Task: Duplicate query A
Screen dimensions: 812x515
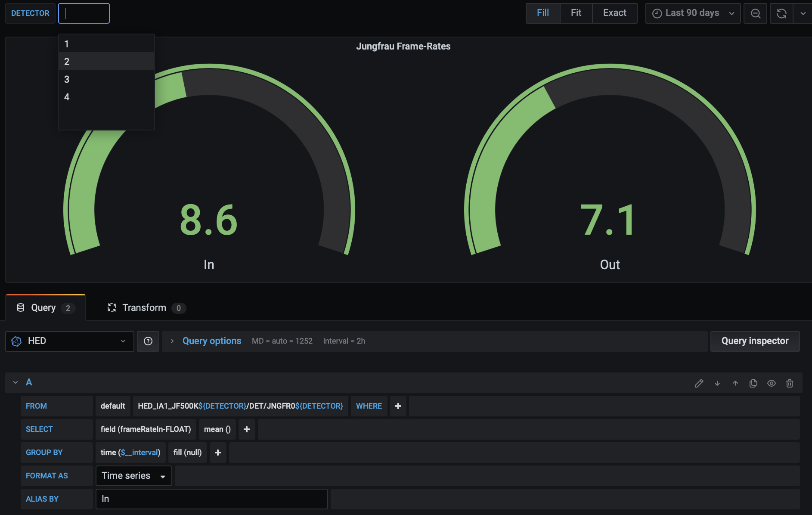Action: pos(753,383)
